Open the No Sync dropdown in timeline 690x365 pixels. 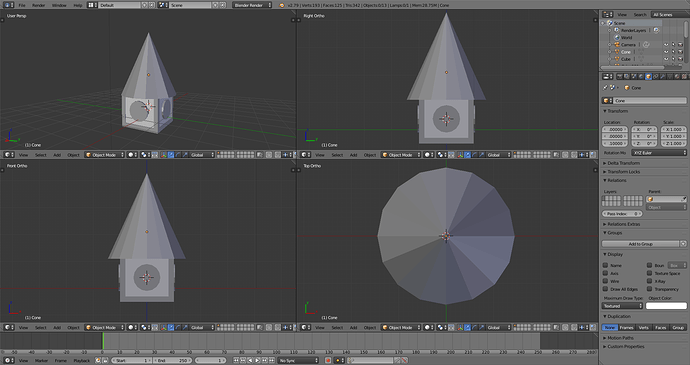(x=298, y=360)
